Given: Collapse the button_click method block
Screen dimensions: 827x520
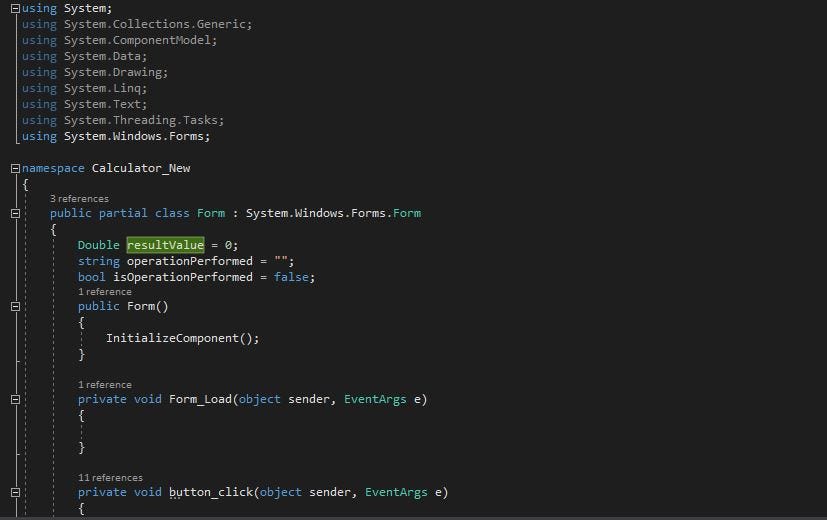Looking at the screenshot, I should click(15, 492).
